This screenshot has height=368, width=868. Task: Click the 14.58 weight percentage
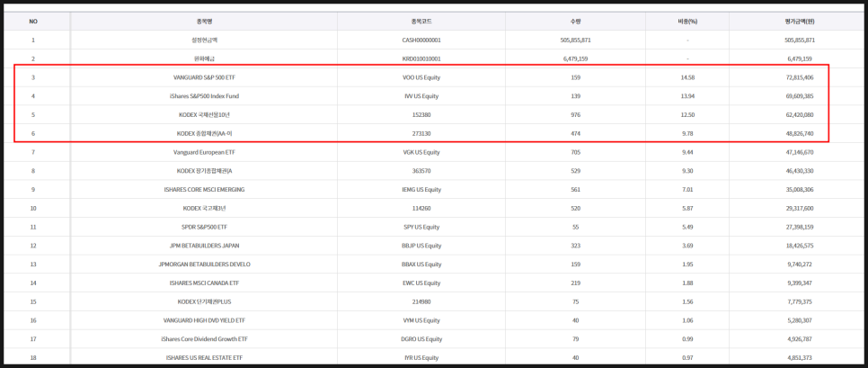687,77
